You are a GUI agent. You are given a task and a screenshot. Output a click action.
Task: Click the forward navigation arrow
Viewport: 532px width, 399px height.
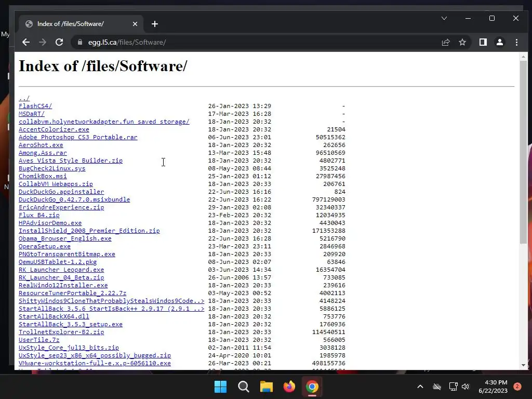pyautogui.click(x=43, y=42)
